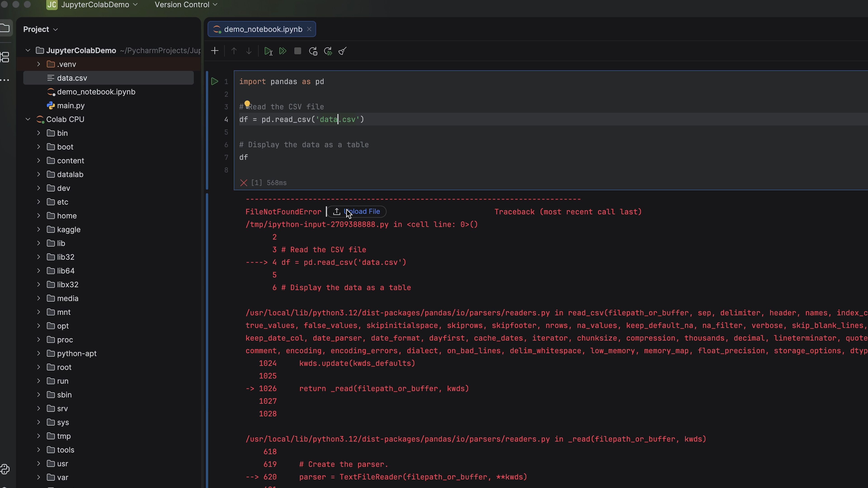Click the 'df' expression on line 7

coord(244,157)
